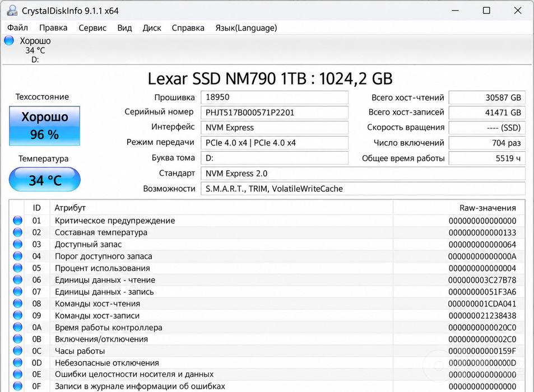The image size is (534, 392).
Task: Click the Температура label
Action: [x=43, y=158]
